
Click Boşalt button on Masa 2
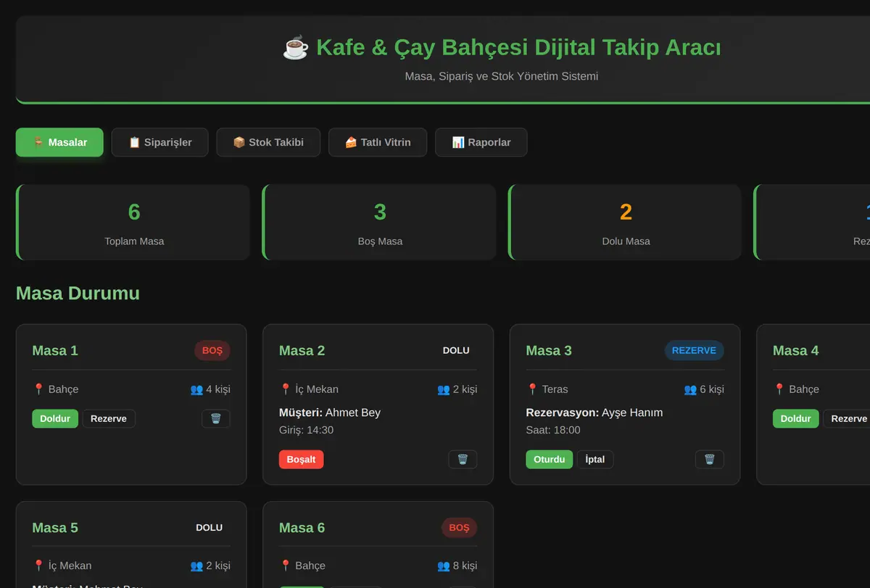click(x=302, y=459)
